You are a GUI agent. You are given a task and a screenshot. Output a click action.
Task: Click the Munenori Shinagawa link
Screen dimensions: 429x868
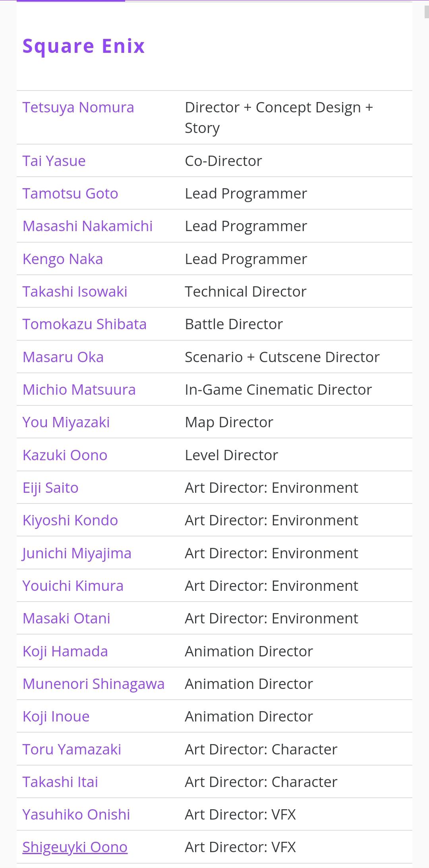point(93,684)
